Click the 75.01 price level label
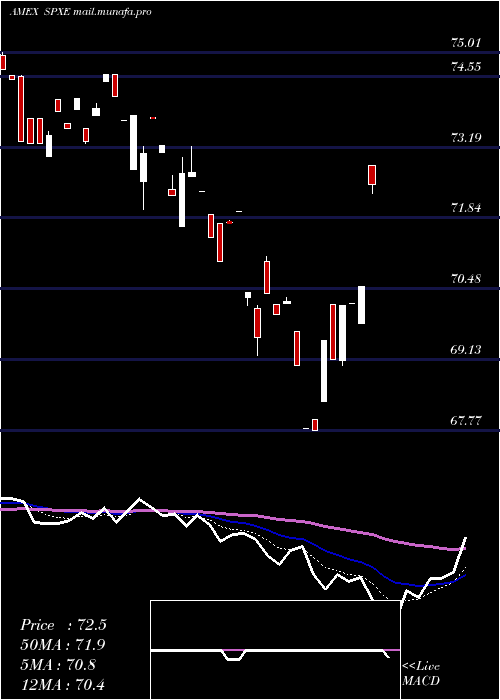The image size is (500, 700). pos(466,43)
